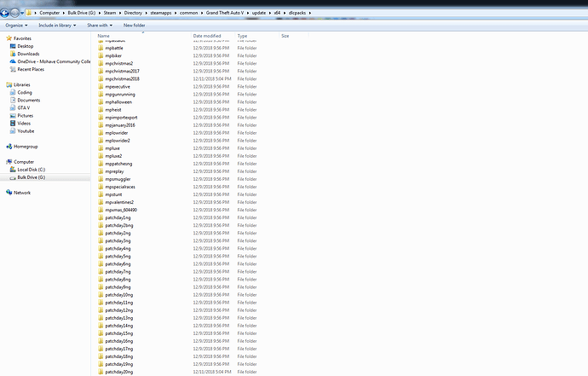Open Local Disk (C:) in sidebar
This screenshot has height=376, width=588.
click(32, 170)
